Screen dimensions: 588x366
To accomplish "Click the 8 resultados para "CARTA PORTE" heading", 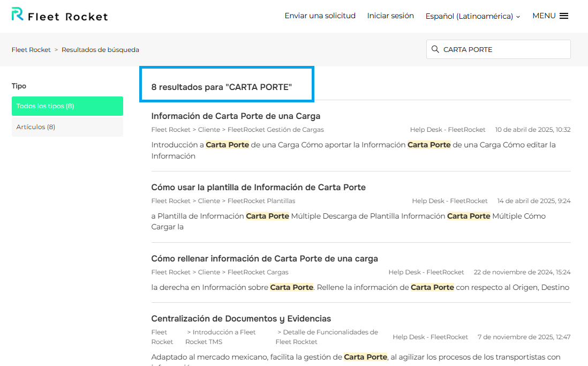I will pos(222,87).
